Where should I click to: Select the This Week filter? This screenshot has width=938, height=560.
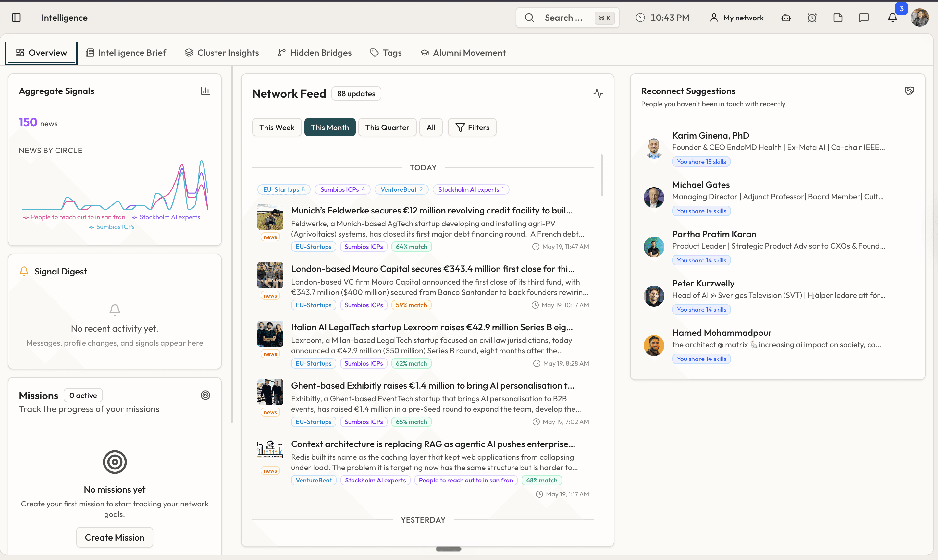tap(277, 128)
